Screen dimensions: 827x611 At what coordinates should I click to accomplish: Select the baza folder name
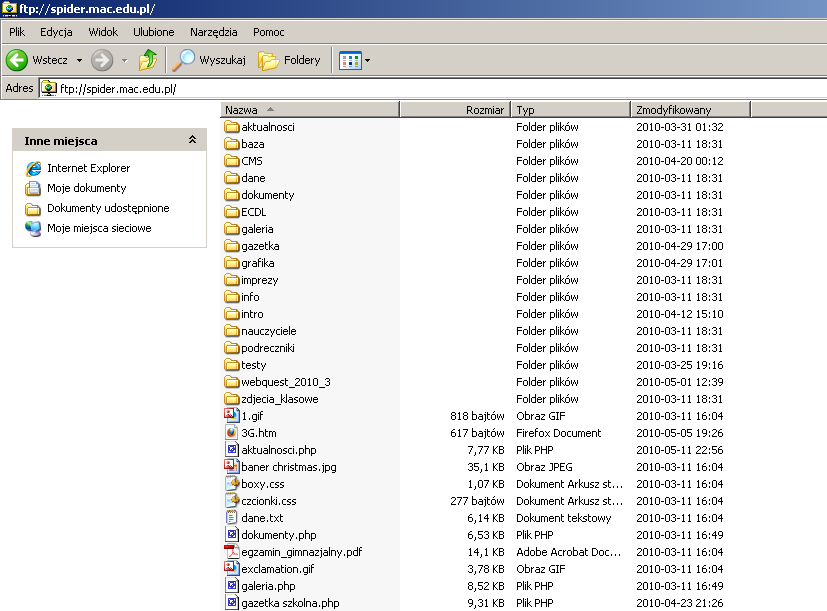[x=253, y=144]
